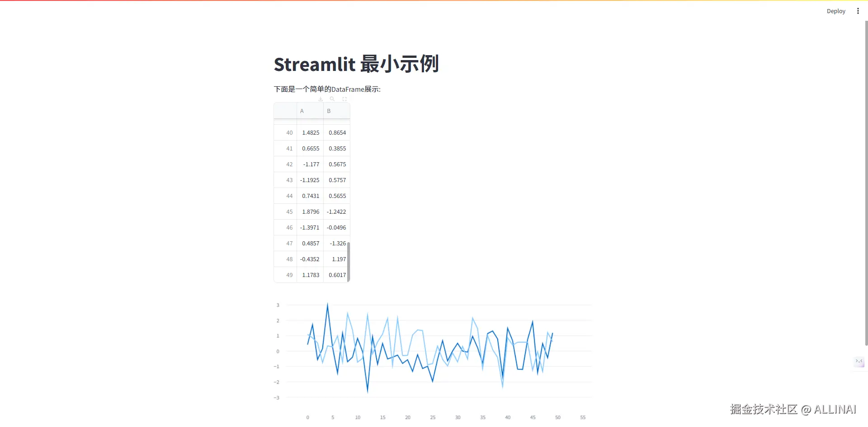
Task: Click the Streamlit 最小示例 heading
Action: coord(356,64)
